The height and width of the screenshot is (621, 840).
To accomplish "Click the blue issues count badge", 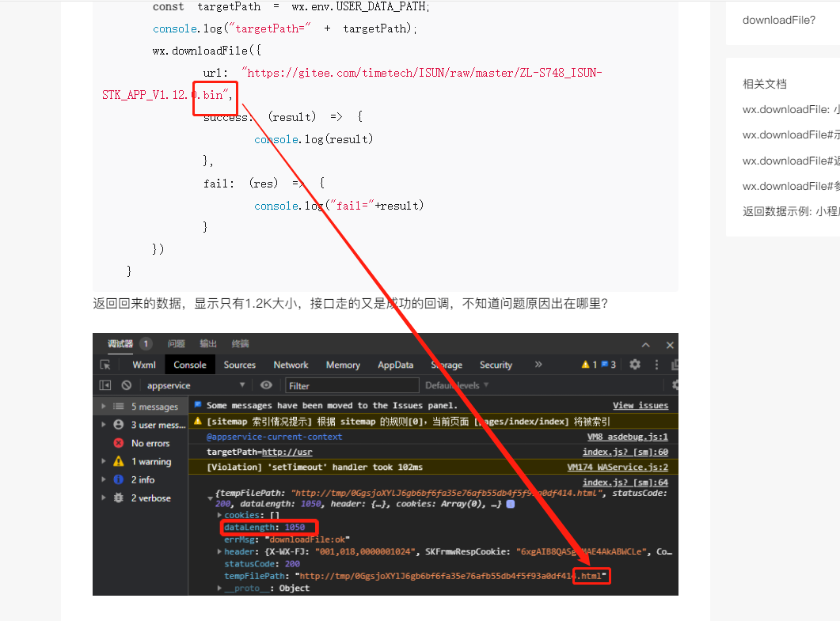I will coord(608,365).
